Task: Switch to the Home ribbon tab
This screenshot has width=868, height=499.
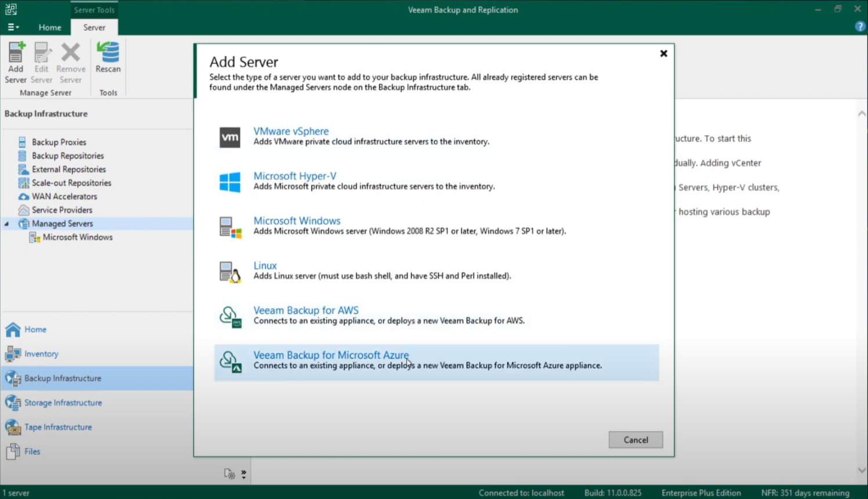Action: coord(50,27)
